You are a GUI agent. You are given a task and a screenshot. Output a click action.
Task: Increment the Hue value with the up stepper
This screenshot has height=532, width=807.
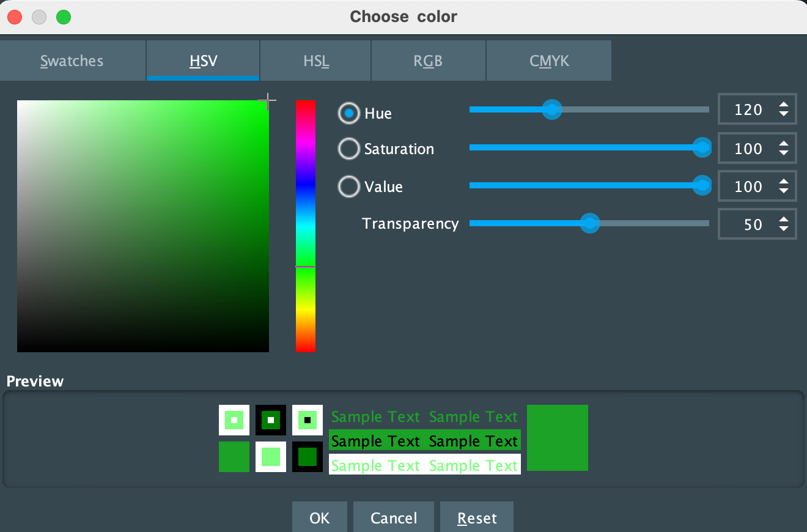[783, 105]
